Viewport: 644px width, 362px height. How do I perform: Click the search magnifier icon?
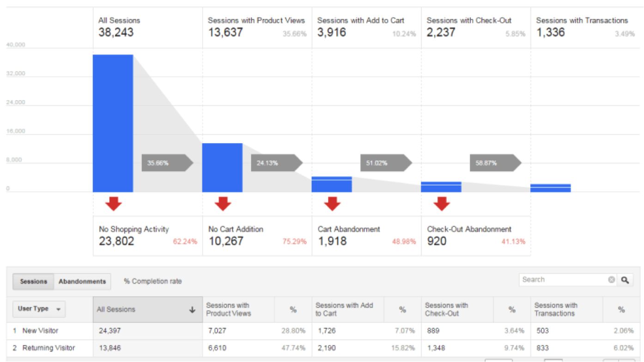[625, 280]
